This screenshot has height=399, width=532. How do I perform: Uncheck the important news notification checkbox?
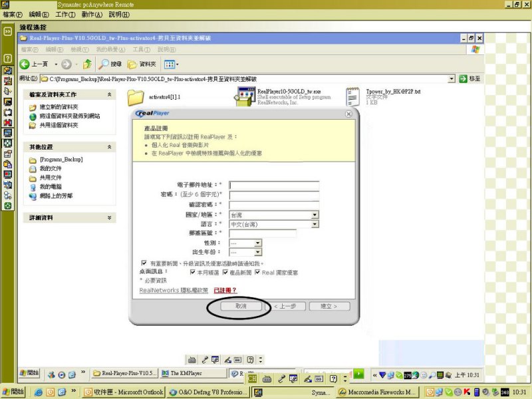(x=144, y=263)
